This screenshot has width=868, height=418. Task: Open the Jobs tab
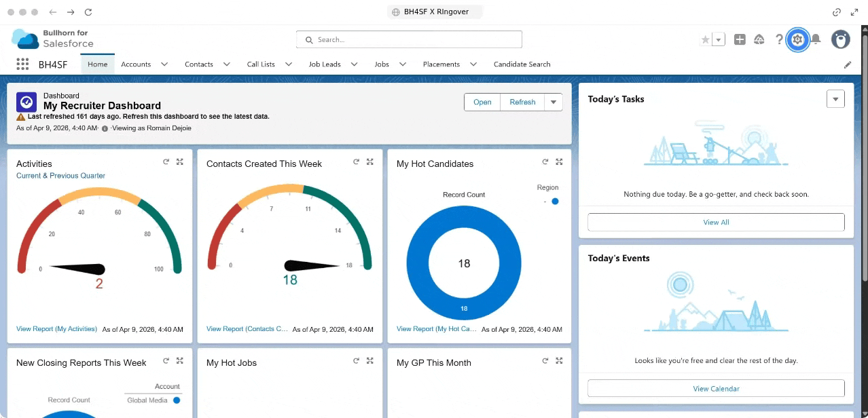tap(382, 64)
